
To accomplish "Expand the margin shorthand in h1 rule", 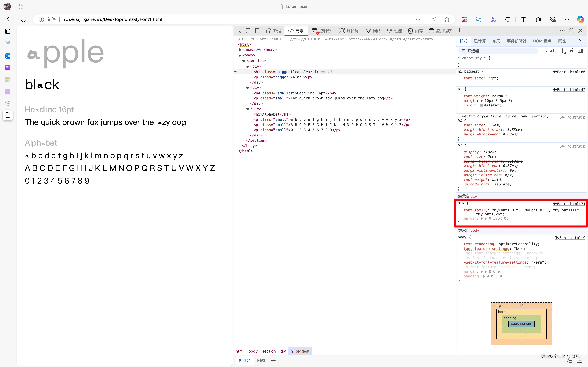I will pos(482,101).
